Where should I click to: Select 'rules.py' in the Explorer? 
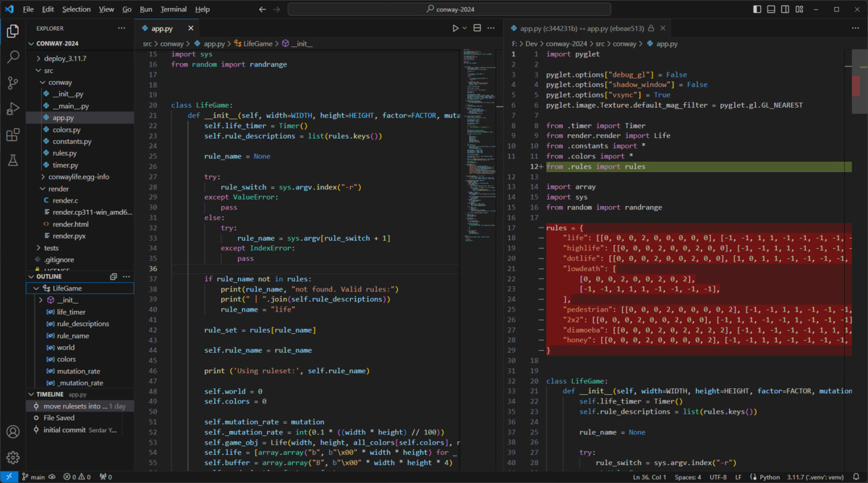[x=66, y=153]
